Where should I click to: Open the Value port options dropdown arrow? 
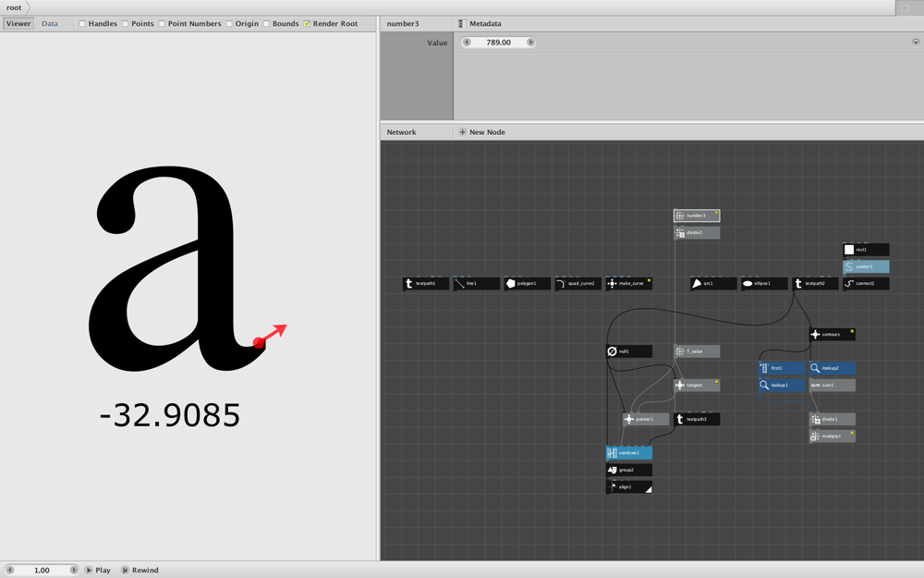pos(916,43)
